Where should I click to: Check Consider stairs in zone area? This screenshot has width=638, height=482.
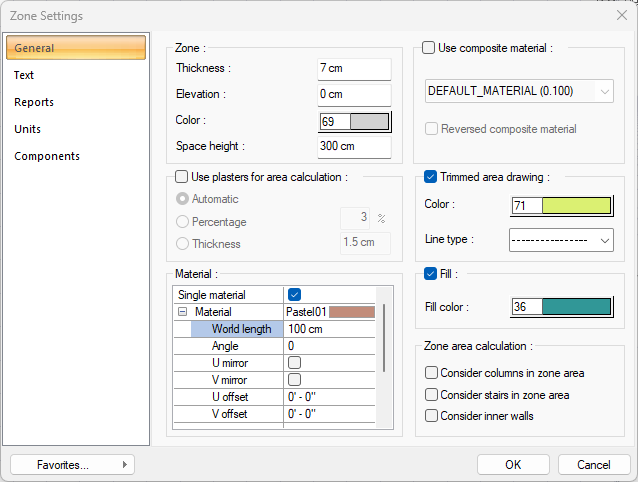coord(431,395)
